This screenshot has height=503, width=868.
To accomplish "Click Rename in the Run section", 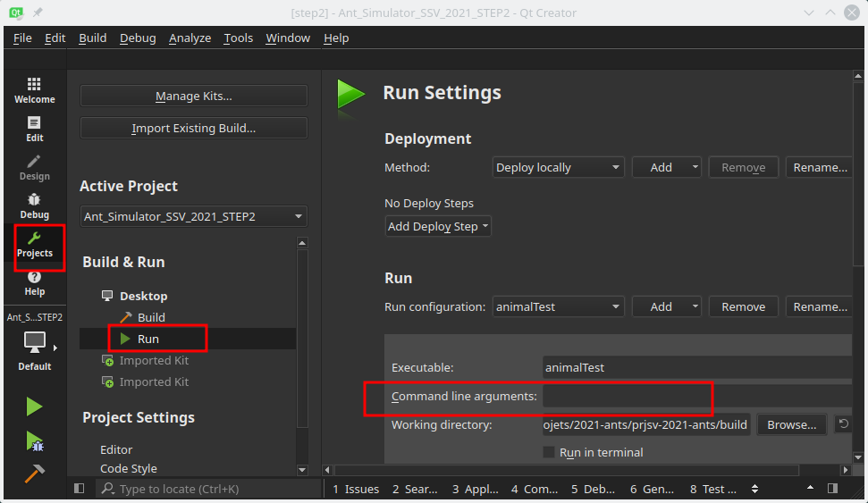I will [820, 306].
